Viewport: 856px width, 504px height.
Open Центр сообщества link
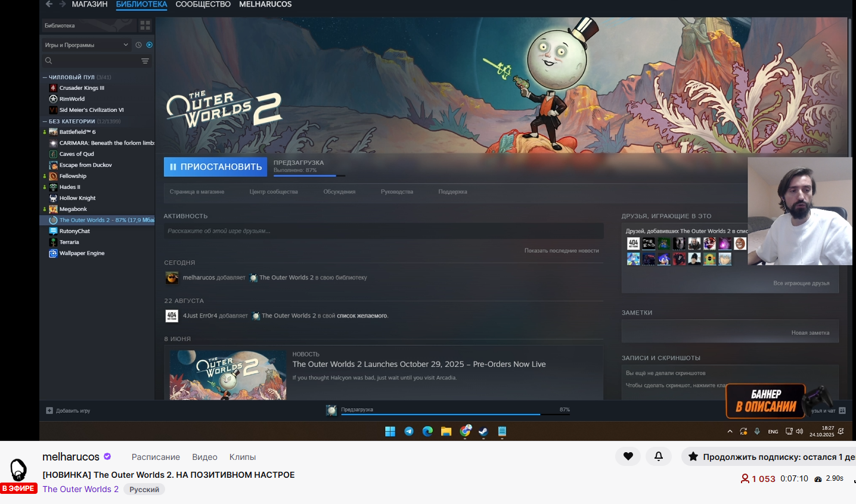click(274, 192)
